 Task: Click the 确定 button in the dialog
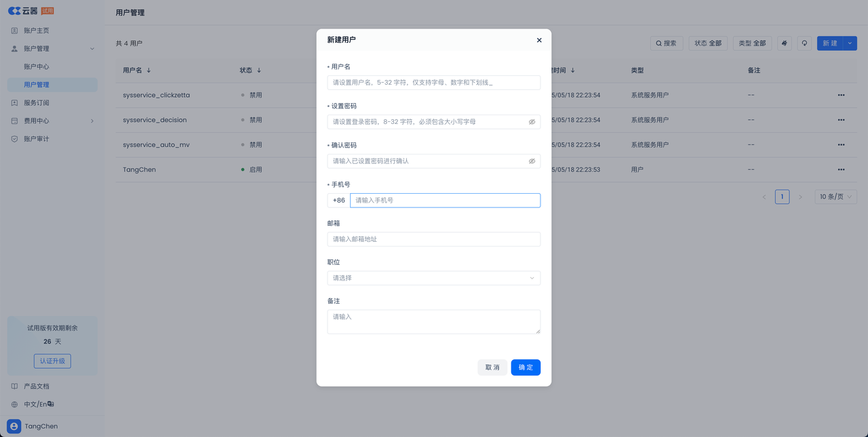click(x=526, y=367)
